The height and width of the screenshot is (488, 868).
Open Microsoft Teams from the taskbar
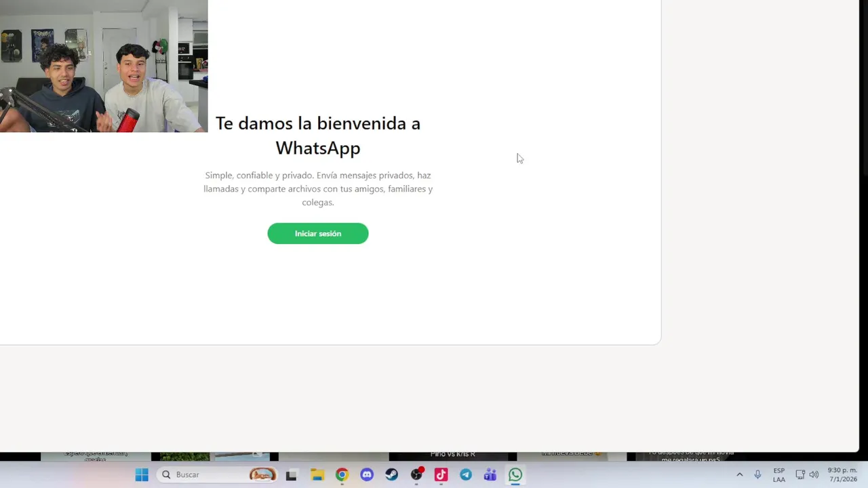coord(490,474)
